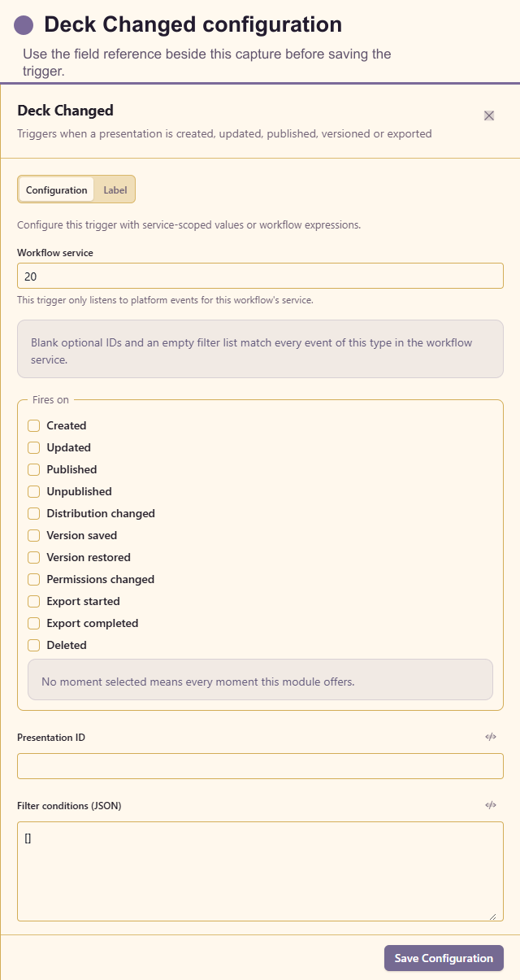Check the Version saved box
Viewport: 520px width, 980px height.
[x=34, y=535]
